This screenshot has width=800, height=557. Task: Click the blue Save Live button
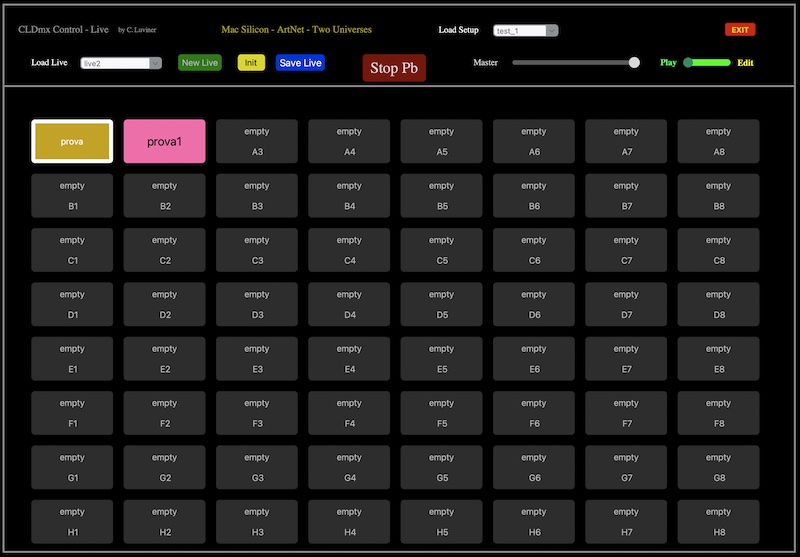point(300,63)
